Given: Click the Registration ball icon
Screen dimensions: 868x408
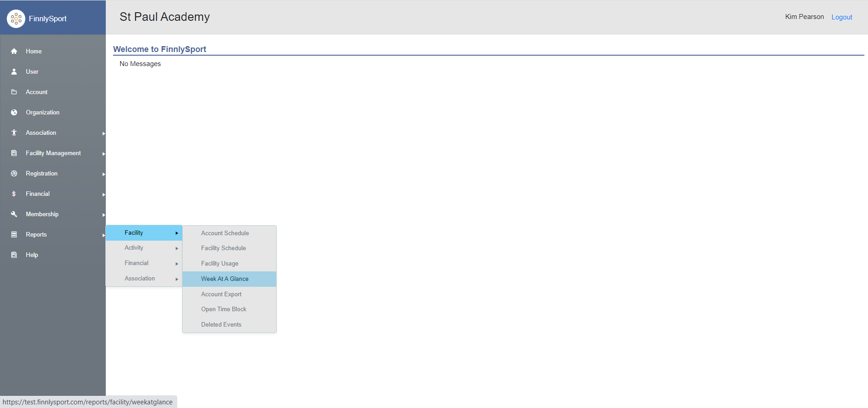Looking at the screenshot, I should point(14,173).
